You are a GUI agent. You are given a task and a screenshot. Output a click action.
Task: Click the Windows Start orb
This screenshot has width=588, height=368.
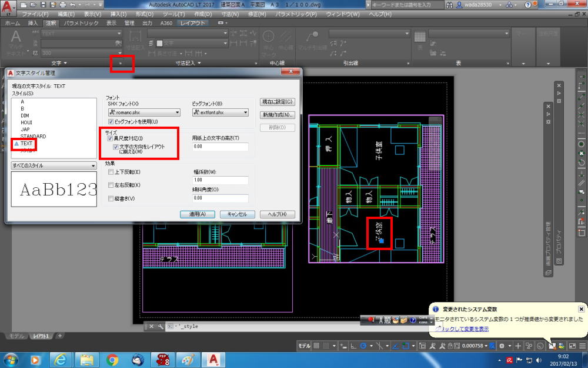[10, 360]
